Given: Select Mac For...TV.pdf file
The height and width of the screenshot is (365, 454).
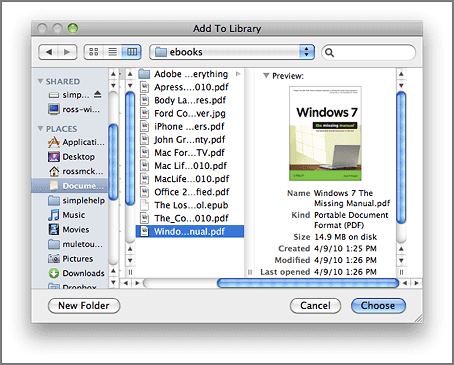Looking at the screenshot, I should click(x=190, y=153).
